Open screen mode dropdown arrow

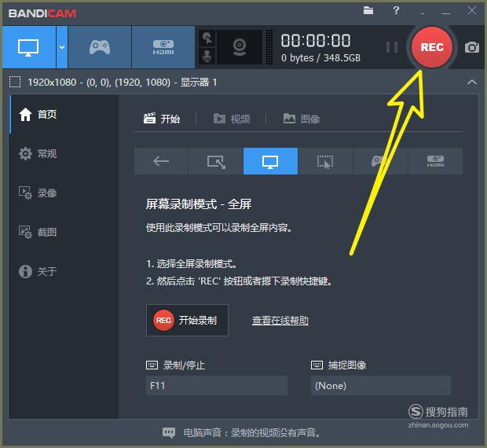click(62, 47)
